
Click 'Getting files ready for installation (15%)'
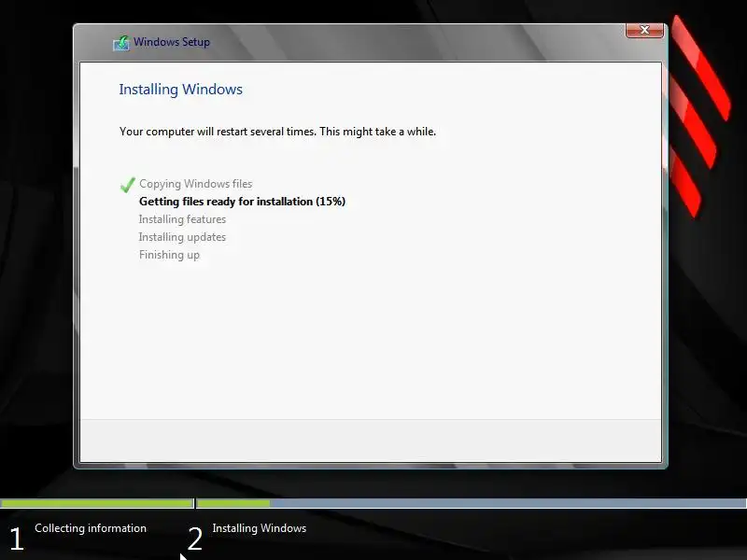[x=242, y=202]
